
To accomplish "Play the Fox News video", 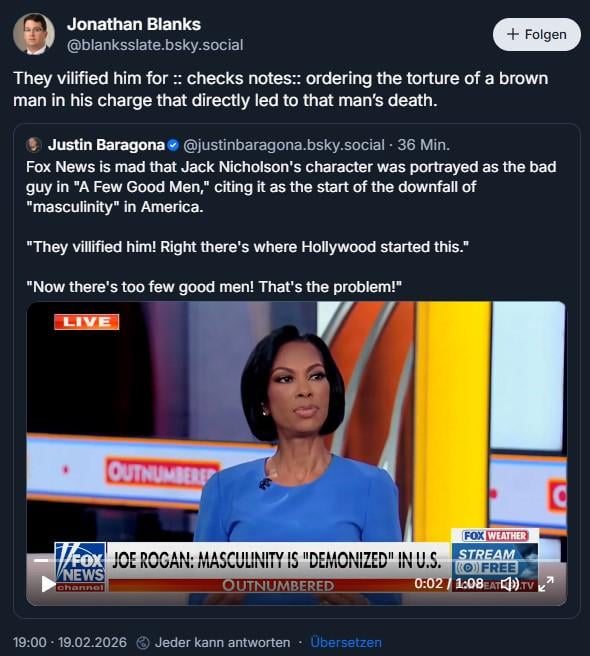I will (x=48, y=584).
